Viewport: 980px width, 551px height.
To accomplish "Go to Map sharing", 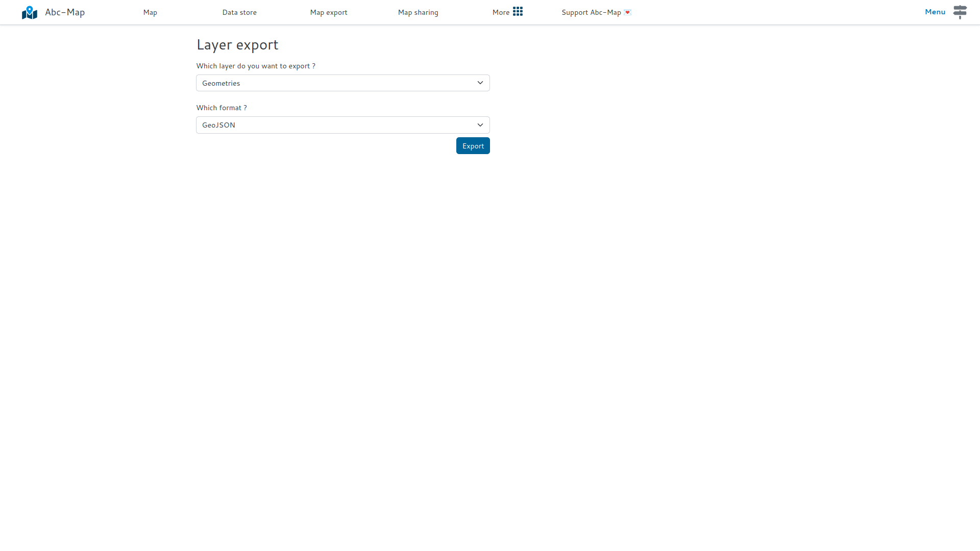I will click(x=418, y=12).
